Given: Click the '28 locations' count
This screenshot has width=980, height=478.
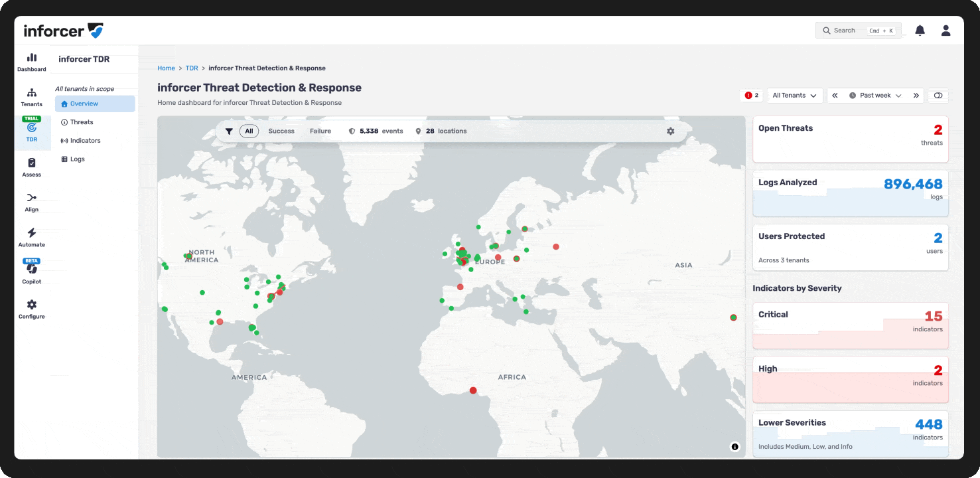Looking at the screenshot, I should [x=447, y=131].
